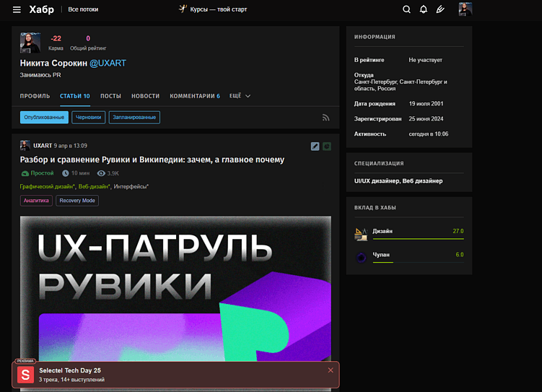The image size is (542, 392).
Task: Click the karma value -22
Action: pyautogui.click(x=56, y=38)
